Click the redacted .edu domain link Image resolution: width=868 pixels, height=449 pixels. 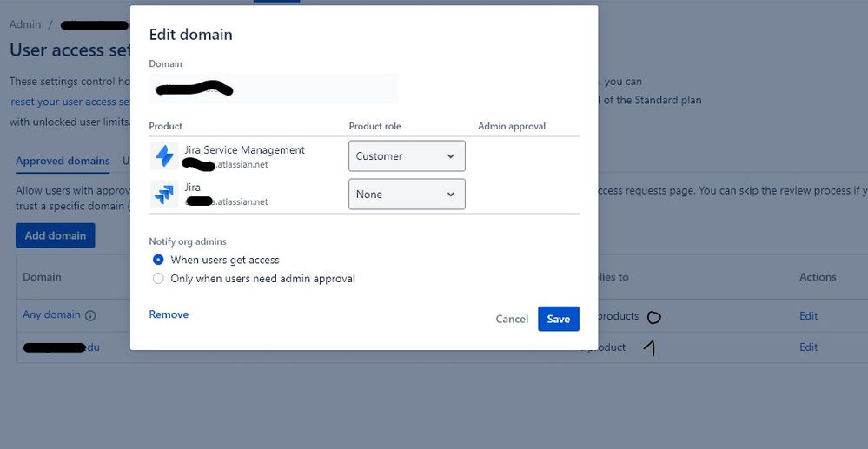pyautogui.click(x=62, y=347)
